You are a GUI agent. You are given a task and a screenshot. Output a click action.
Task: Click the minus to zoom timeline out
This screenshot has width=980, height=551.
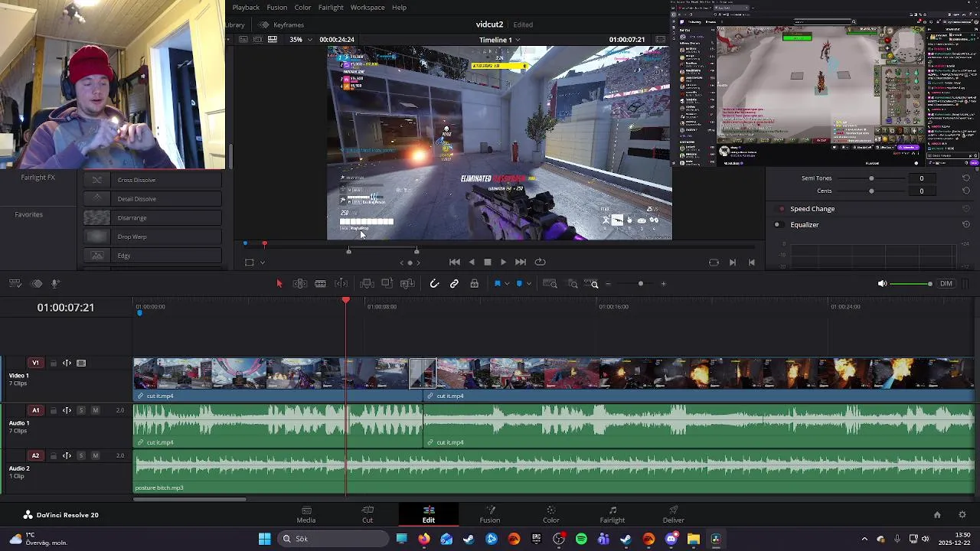tap(608, 284)
